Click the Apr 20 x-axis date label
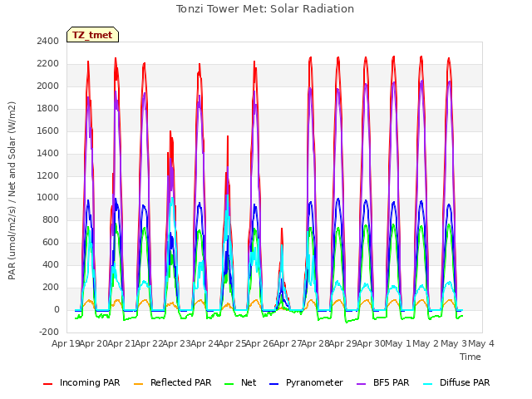This screenshot has width=532, height=399. tap(93, 343)
